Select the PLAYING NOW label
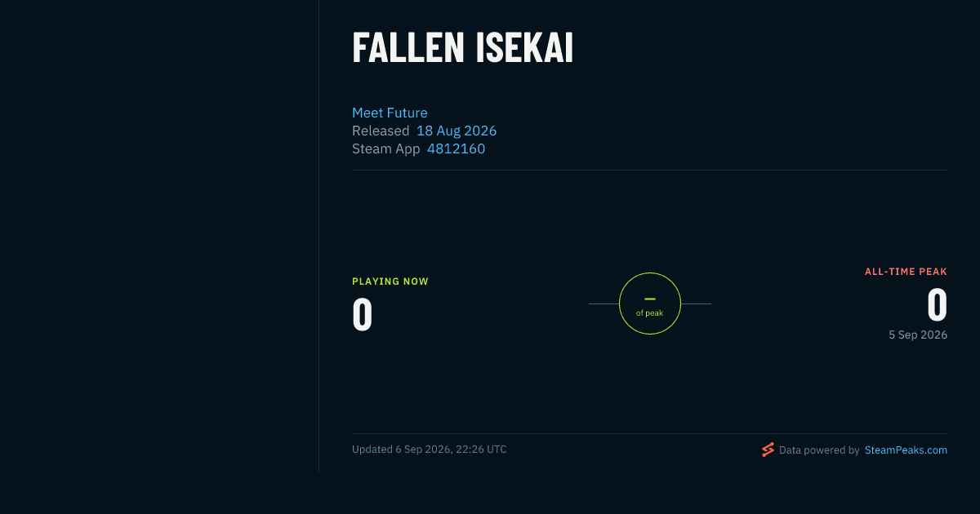This screenshot has height=514, width=980. [x=390, y=281]
